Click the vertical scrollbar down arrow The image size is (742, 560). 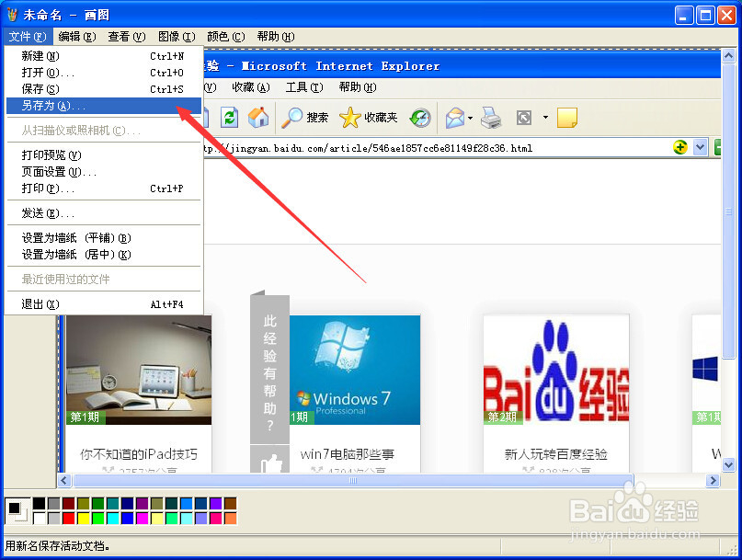[x=728, y=465]
